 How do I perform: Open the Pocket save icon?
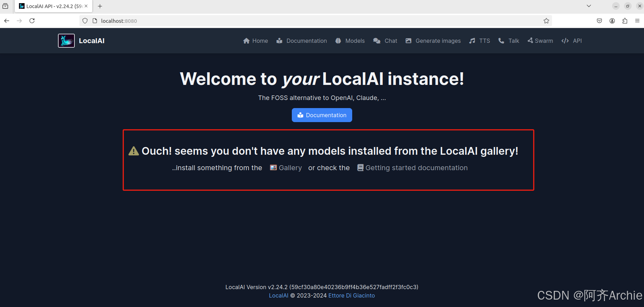599,21
